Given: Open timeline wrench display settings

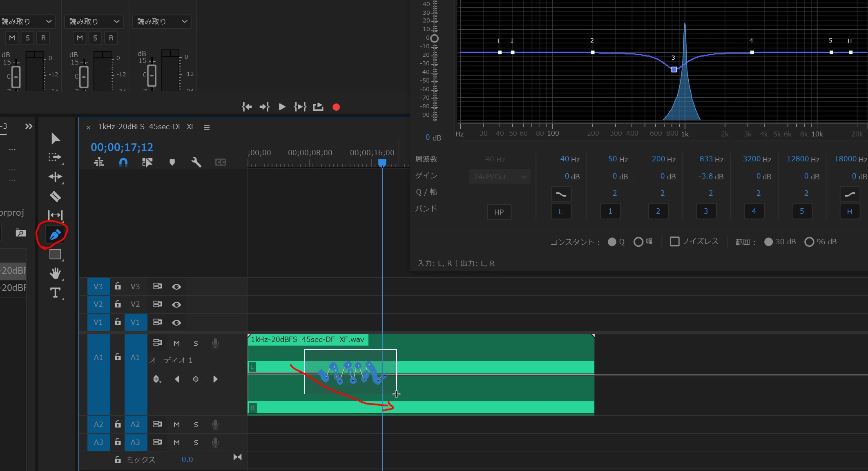Looking at the screenshot, I should (196, 163).
